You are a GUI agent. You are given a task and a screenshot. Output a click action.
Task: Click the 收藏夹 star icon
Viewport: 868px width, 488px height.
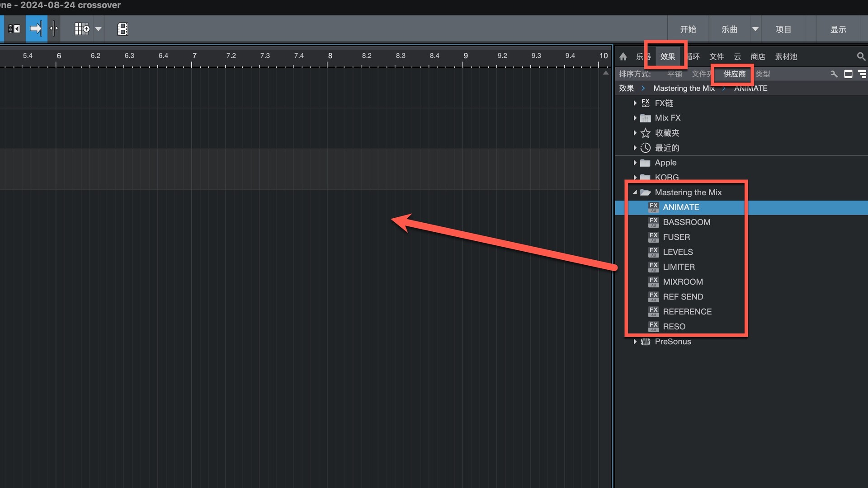tap(646, 133)
